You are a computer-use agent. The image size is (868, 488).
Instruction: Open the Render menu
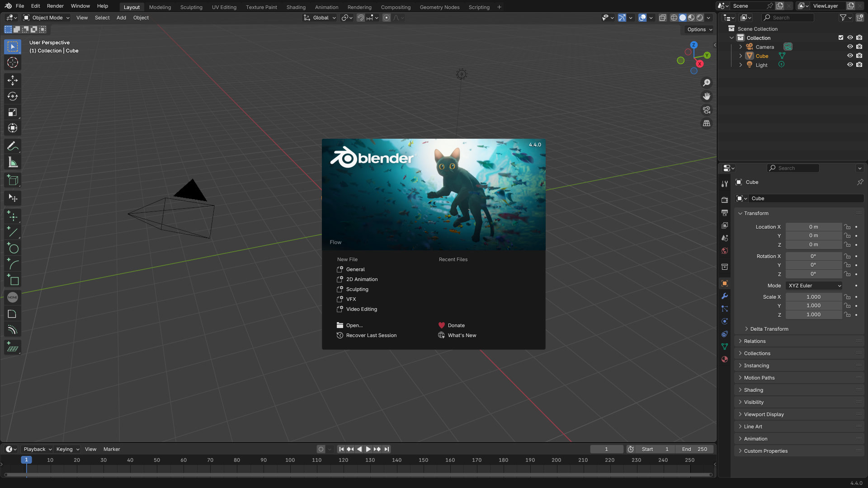pyautogui.click(x=55, y=6)
